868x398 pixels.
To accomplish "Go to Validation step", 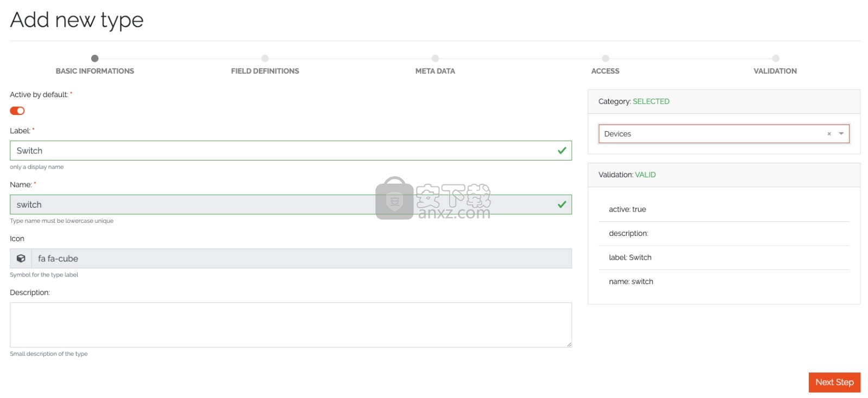I will click(x=775, y=65).
